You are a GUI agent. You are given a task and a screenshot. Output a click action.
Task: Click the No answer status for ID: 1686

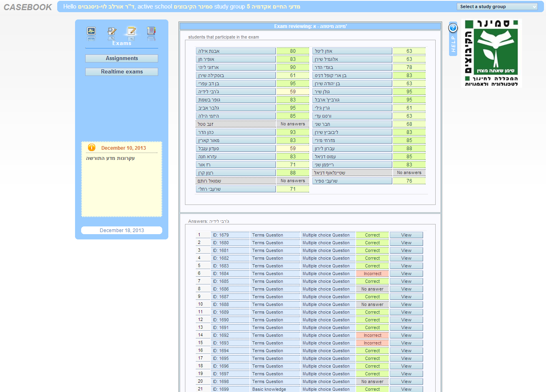coord(372,289)
